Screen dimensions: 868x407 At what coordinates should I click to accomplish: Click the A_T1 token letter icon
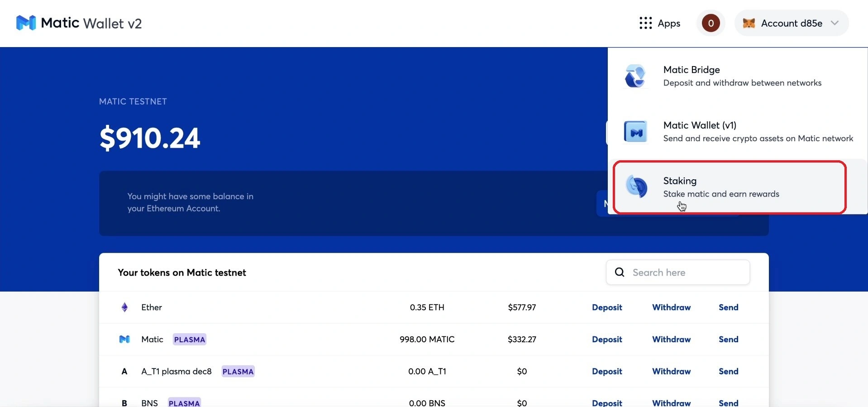click(x=124, y=371)
